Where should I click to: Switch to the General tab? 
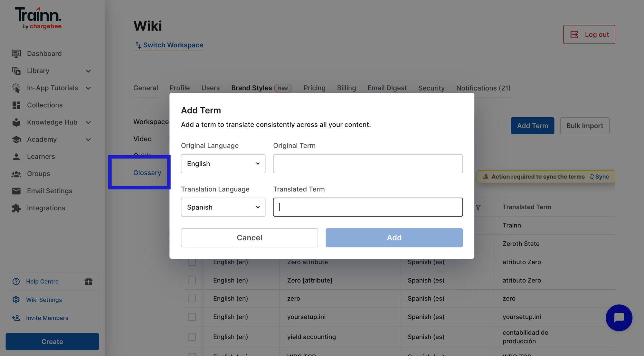pos(146,88)
